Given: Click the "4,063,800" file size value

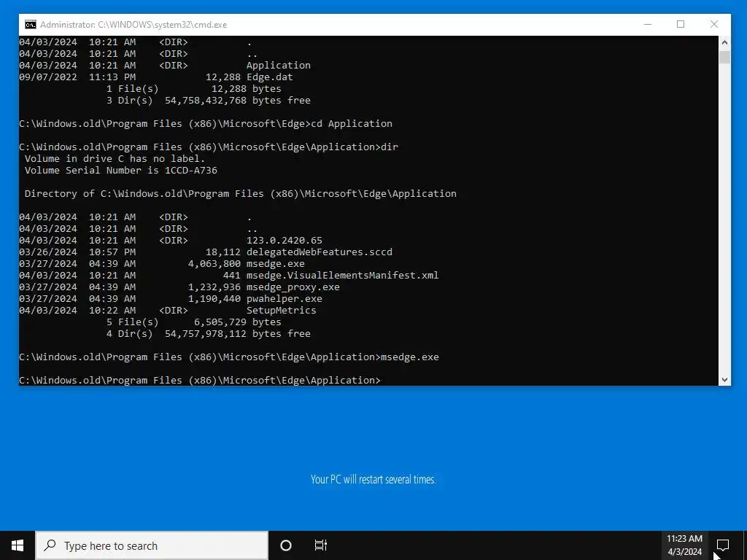Looking at the screenshot, I should (214, 264).
